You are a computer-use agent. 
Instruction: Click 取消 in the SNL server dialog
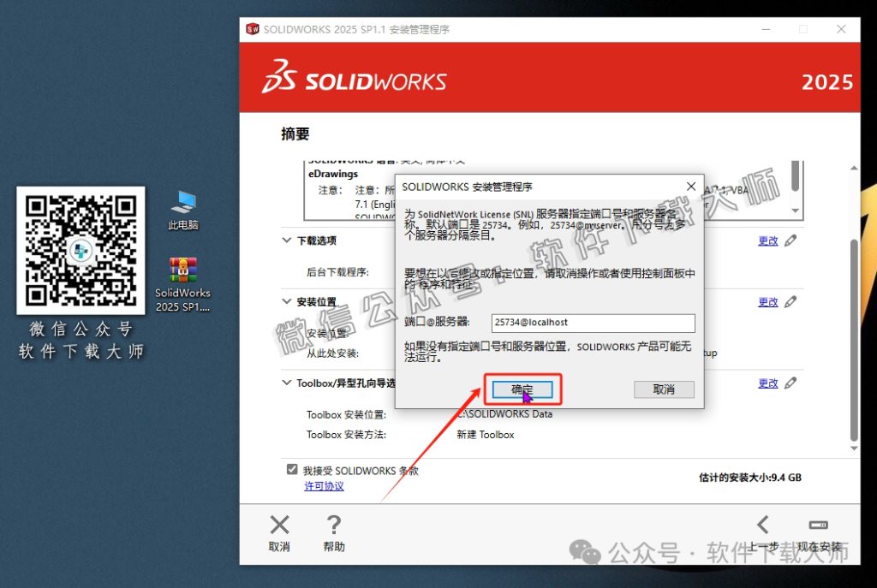pos(664,389)
